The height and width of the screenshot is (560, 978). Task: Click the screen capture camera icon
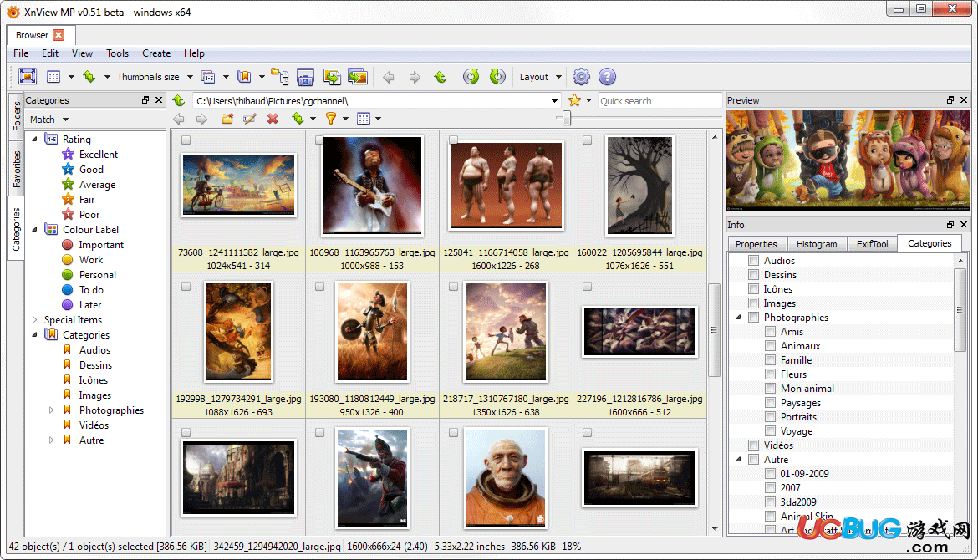click(306, 77)
